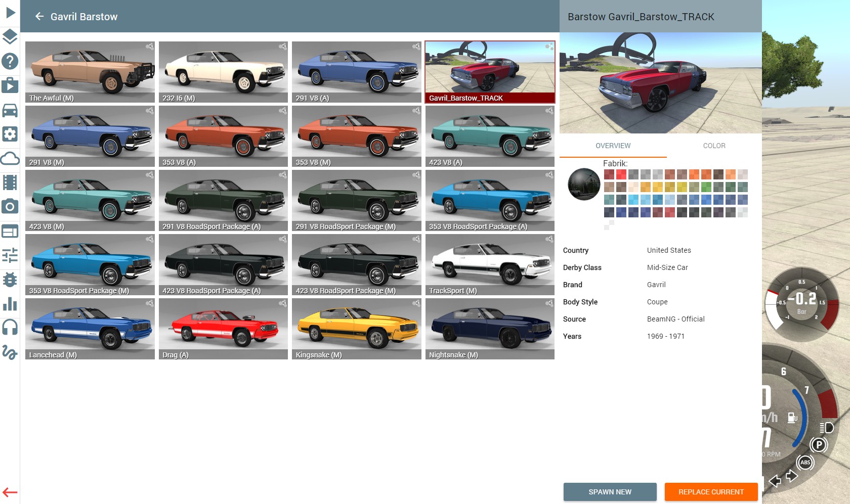The width and height of the screenshot is (850, 504).
Task: Click share icon on TrackSport (M) thumbnail
Action: (549, 239)
